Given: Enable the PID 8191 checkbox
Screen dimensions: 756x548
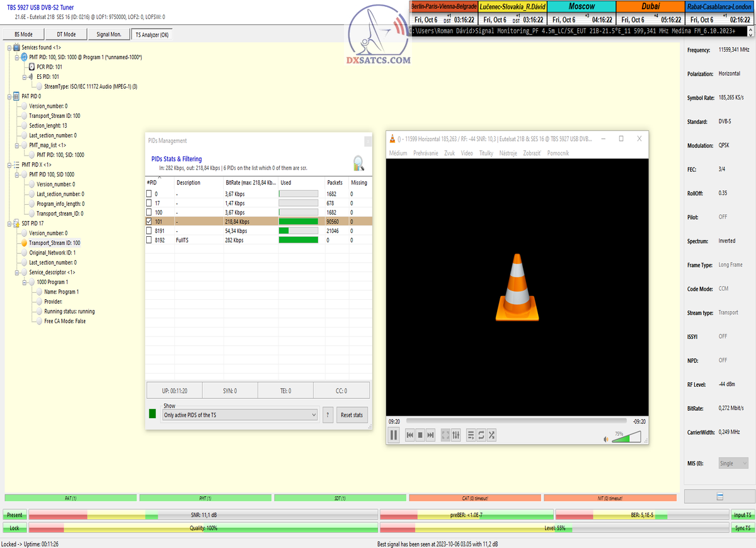Looking at the screenshot, I should point(149,231).
